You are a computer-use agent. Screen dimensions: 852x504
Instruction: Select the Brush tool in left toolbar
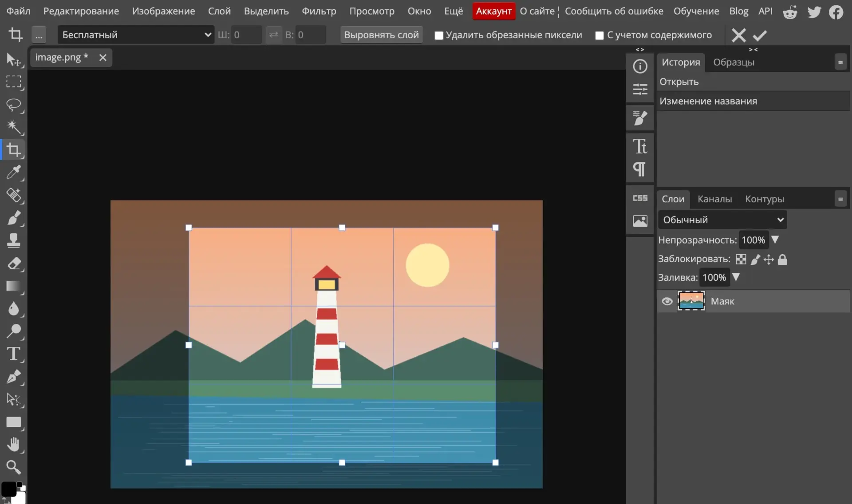14,218
